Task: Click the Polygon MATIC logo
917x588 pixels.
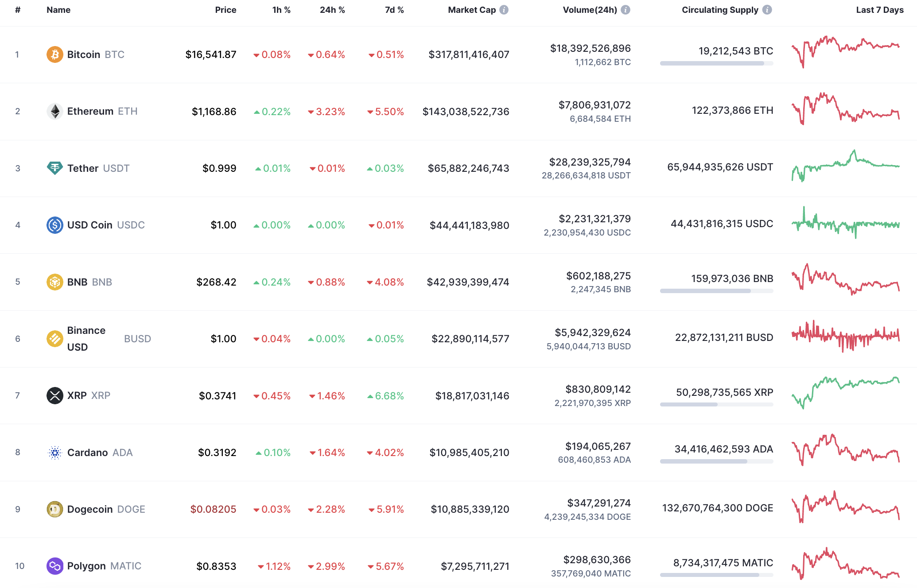Action: pos(54,566)
